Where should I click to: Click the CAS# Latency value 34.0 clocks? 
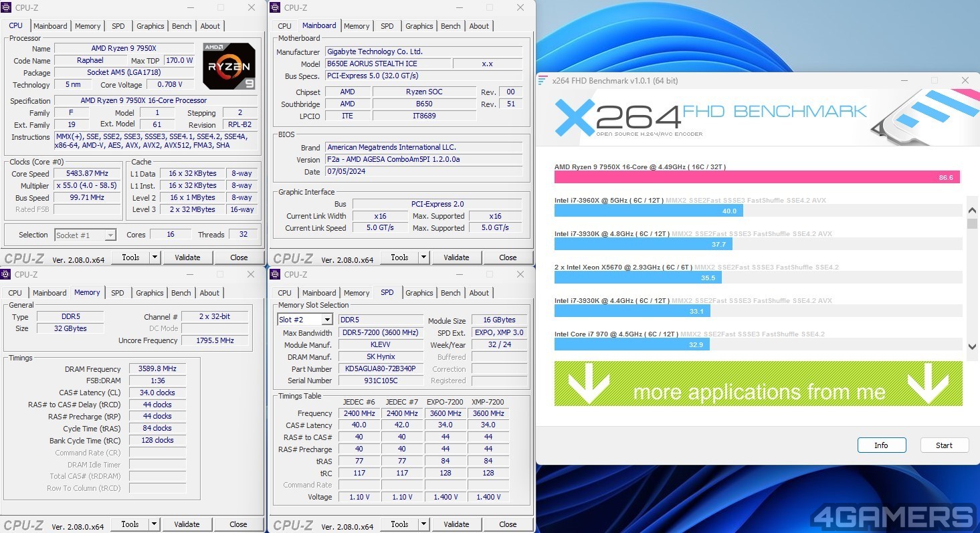(x=157, y=393)
